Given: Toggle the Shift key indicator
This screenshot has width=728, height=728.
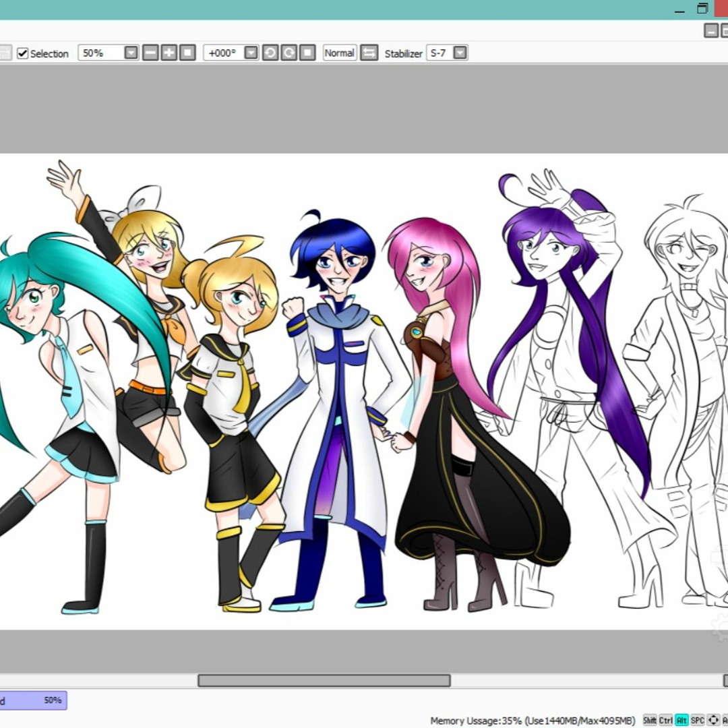Looking at the screenshot, I should point(650,720).
